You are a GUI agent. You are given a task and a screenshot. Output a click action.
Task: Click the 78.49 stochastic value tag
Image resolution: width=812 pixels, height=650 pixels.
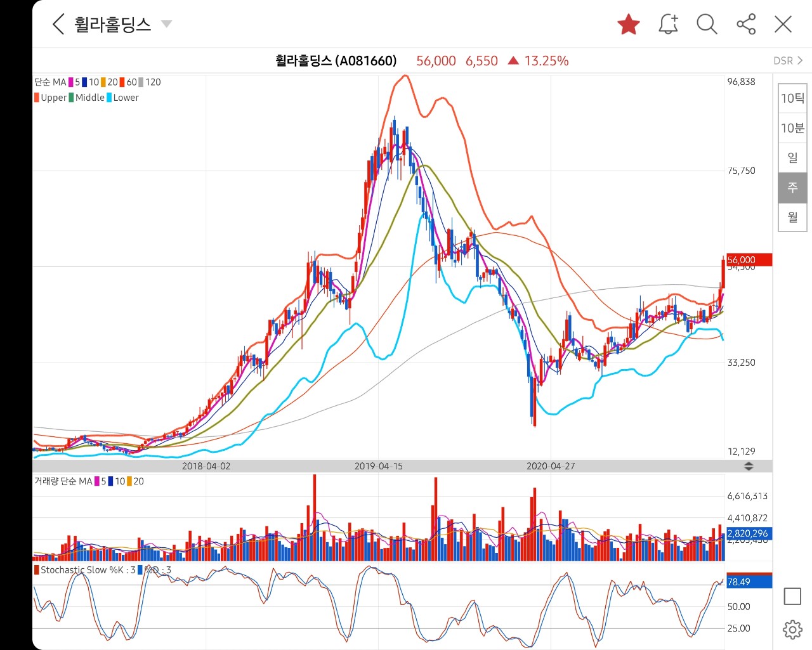749,582
